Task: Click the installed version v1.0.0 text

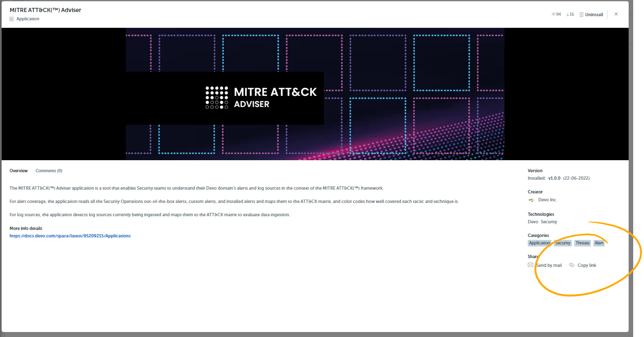Action: [554, 178]
